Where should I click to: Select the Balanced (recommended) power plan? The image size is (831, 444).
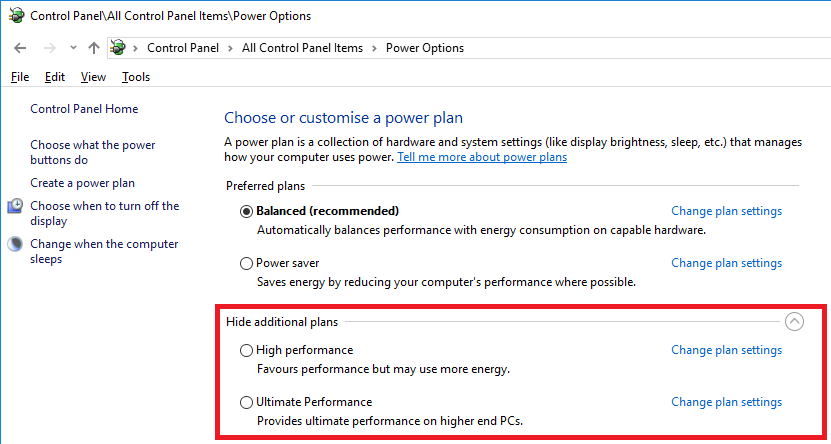tap(247, 211)
